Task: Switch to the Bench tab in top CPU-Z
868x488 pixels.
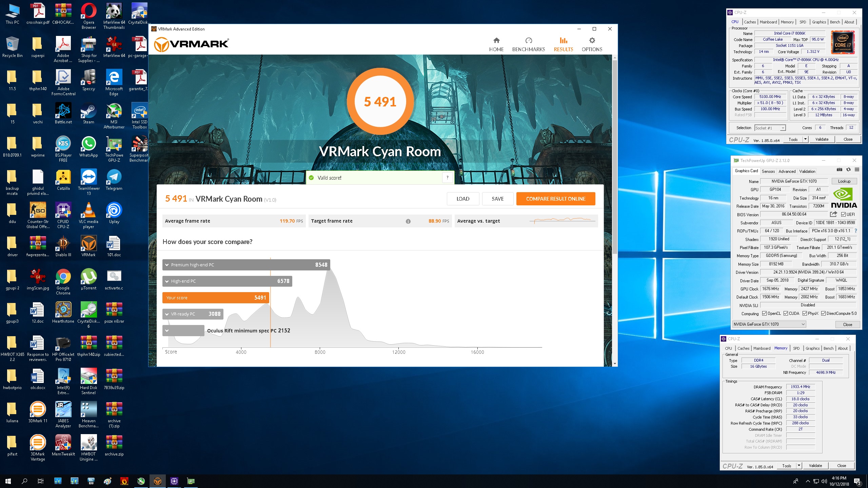Action: [x=835, y=22]
